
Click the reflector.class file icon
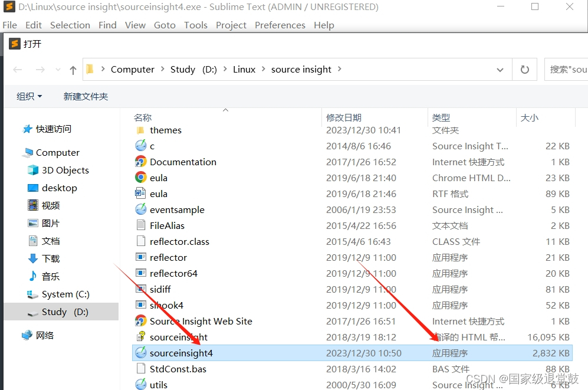140,241
